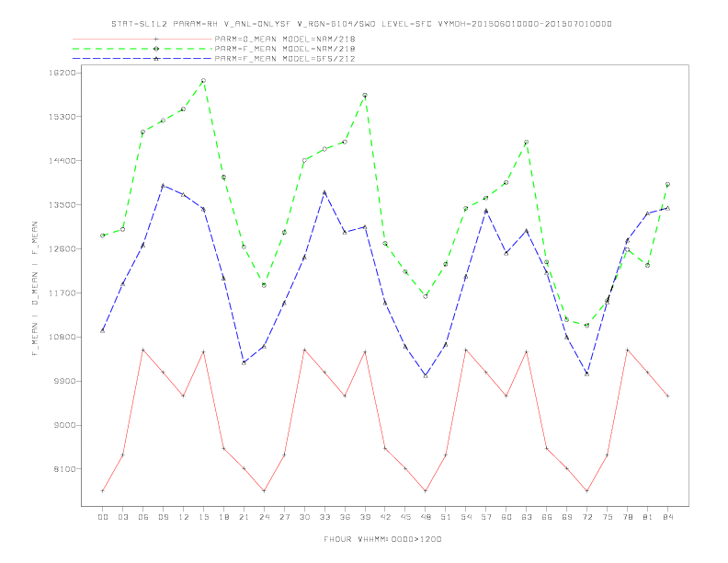Image resolution: width=728 pixels, height=563 pixels.
Task: Click y-axis tick label 13500
Action: pyautogui.click(x=63, y=205)
